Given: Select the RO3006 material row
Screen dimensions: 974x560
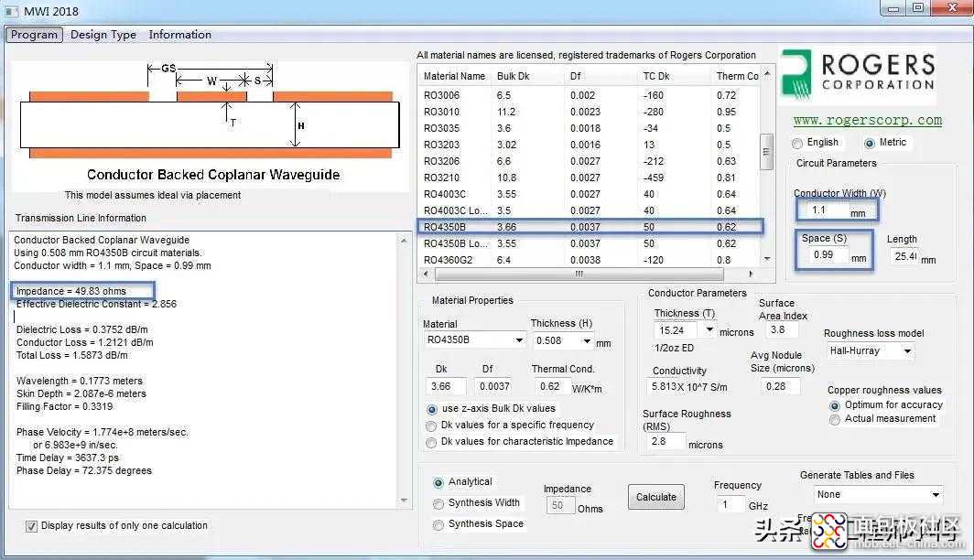Looking at the screenshot, I should click(x=589, y=95).
